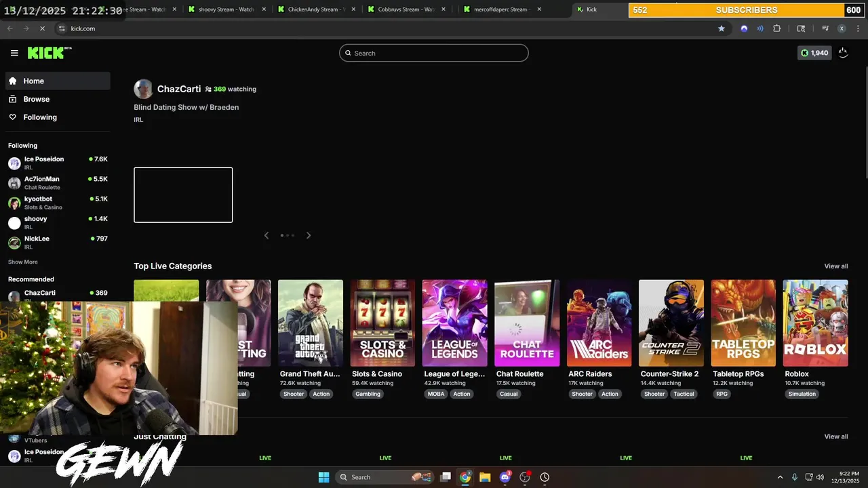
Task: Open the League of Legends category card
Action: click(x=455, y=323)
